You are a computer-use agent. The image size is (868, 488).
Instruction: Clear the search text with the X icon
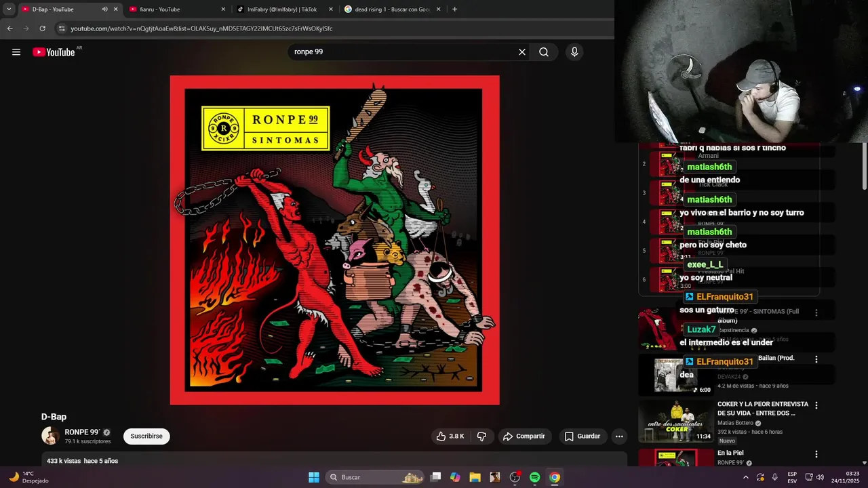coord(522,52)
